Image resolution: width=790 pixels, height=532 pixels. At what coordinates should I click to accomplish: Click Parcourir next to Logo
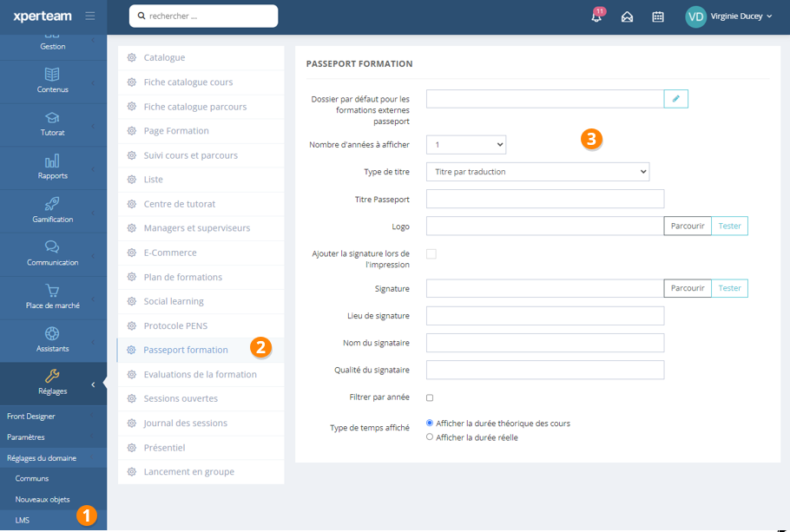(x=687, y=225)
